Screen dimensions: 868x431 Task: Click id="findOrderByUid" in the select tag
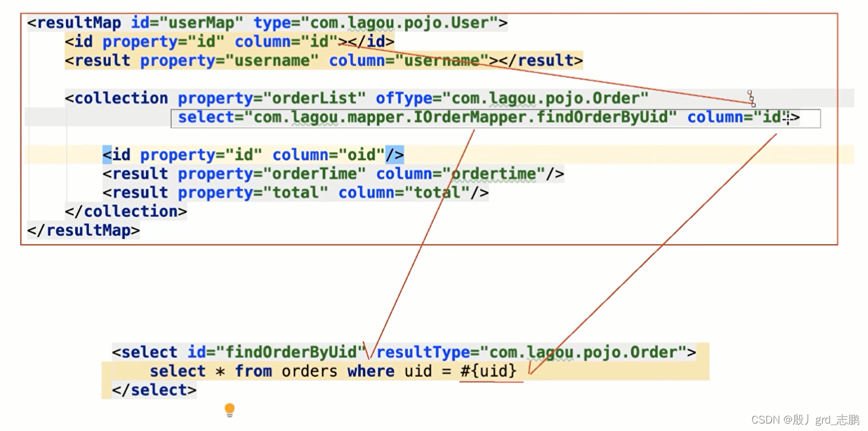point(276,353)
